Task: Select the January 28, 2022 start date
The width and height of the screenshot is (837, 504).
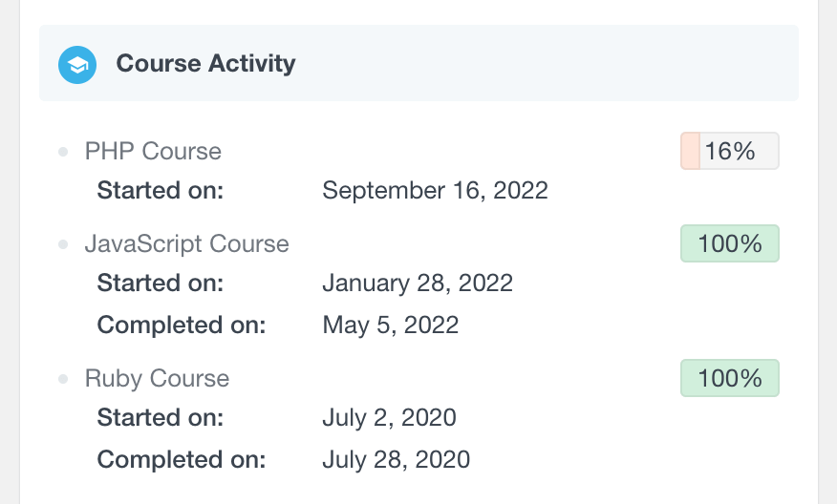Action: click(418, 283)
